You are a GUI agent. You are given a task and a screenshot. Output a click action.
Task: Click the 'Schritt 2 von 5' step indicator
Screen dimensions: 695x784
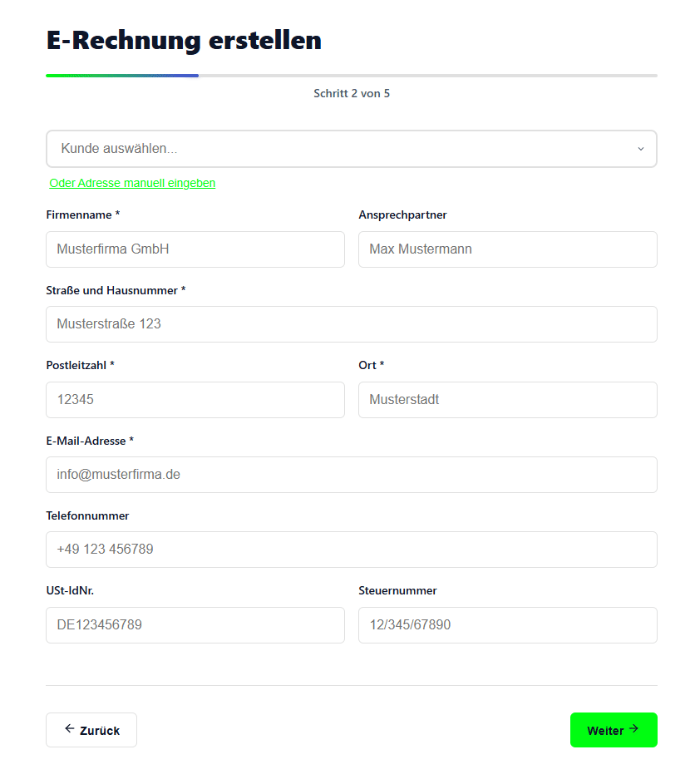coord(351,93)
